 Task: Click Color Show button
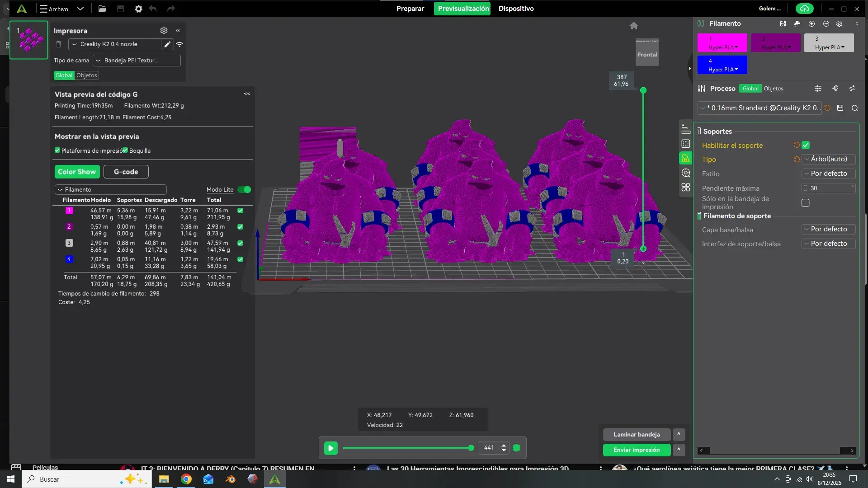pyautogui.click(x=77, y=172)
